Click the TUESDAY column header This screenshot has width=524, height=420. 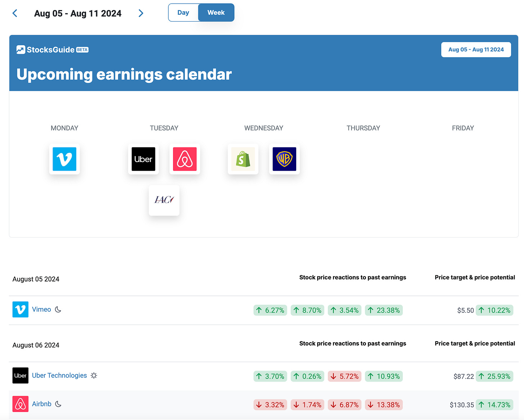[164, 128]
